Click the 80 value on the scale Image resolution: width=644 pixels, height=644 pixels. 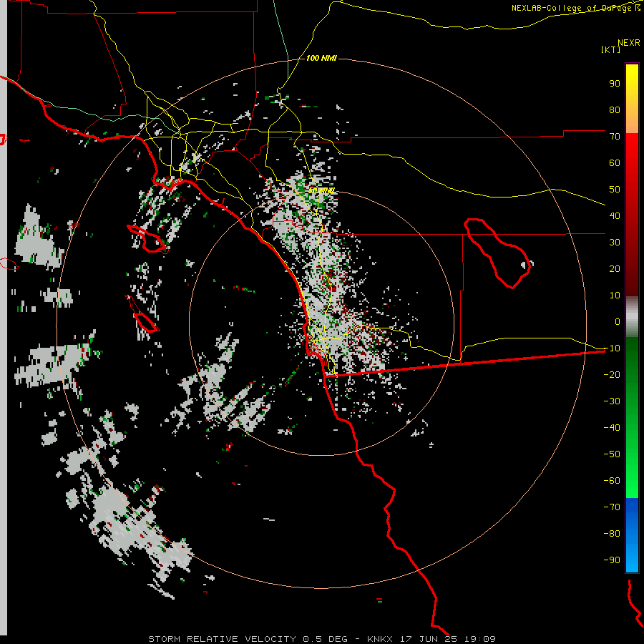(615, 110)
